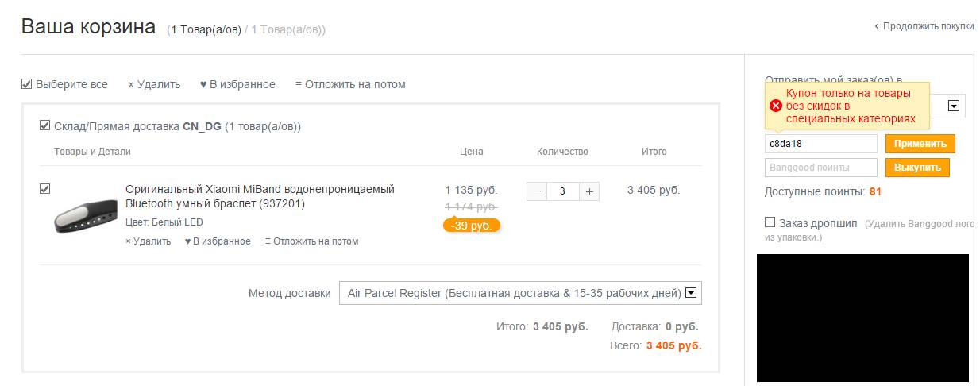Uncheck the 'Склад/Прямая доставка CN_DG' checkbox

44,125
